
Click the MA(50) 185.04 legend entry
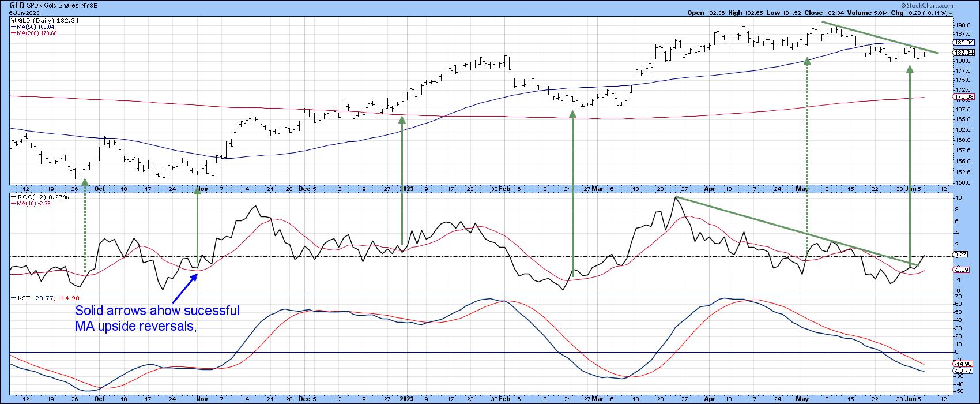[x=35, y=27]
